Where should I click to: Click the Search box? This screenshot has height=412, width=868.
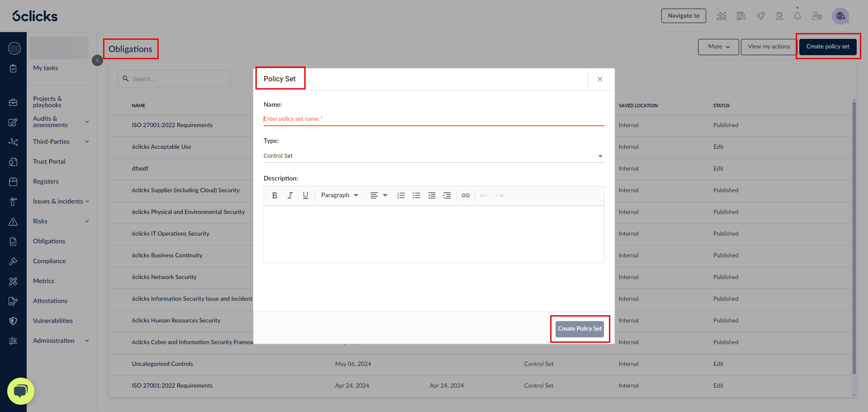pos(174,79)
